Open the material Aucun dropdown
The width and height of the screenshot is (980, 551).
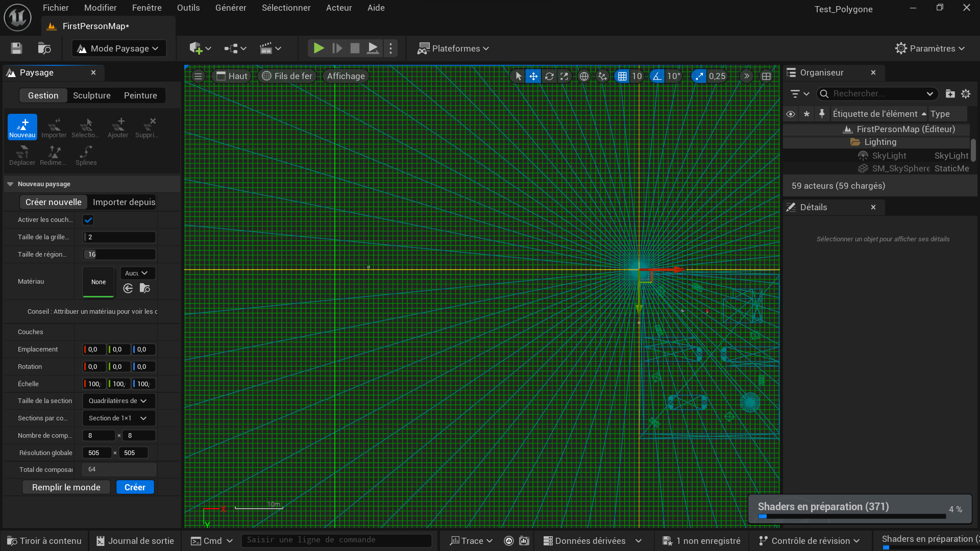pyautogui.click(x=138, y=273)
